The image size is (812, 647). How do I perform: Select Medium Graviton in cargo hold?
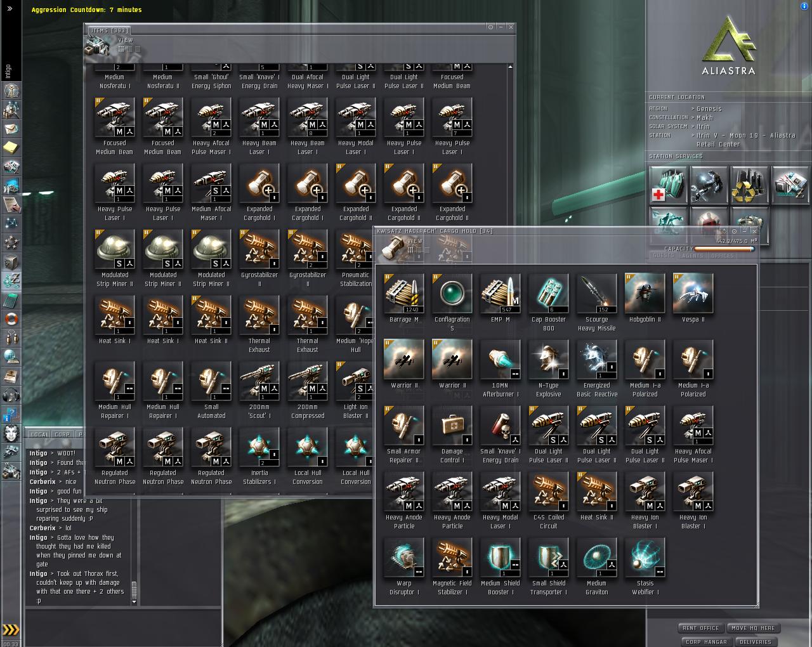point(597,566)
